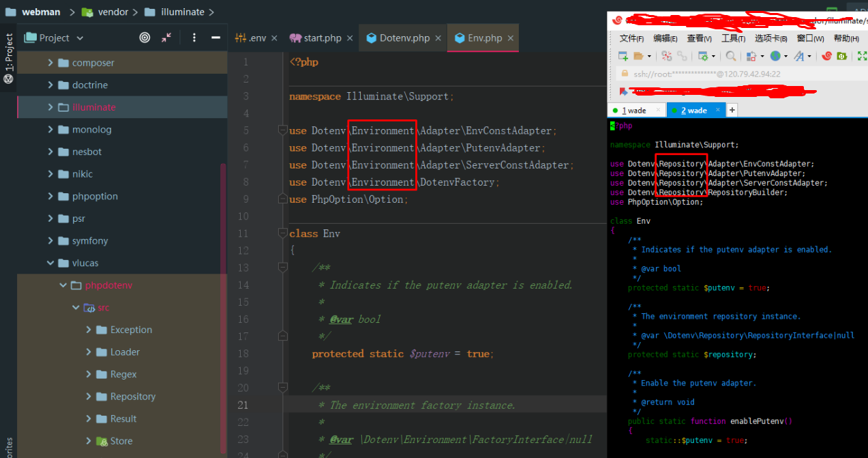
Task: Expand the Repository folder in project tree
Action: pyautogui.click(x=89, y=397)
